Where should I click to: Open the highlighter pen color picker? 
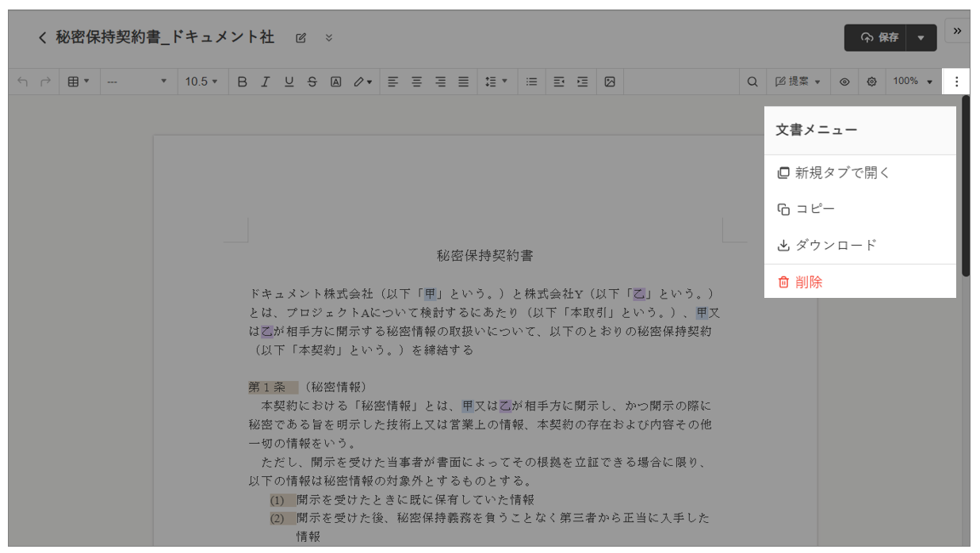[362, 82]
